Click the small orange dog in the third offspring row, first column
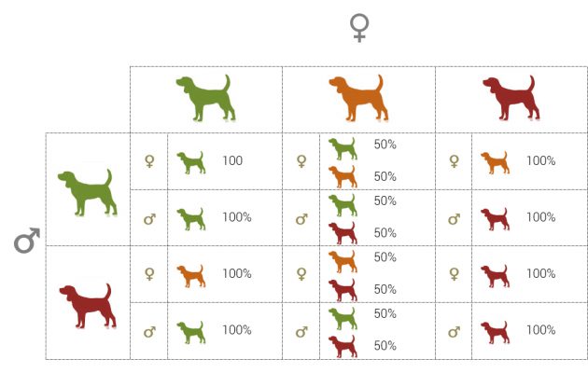This screenshot has height=373, width=588. point(190,275)
